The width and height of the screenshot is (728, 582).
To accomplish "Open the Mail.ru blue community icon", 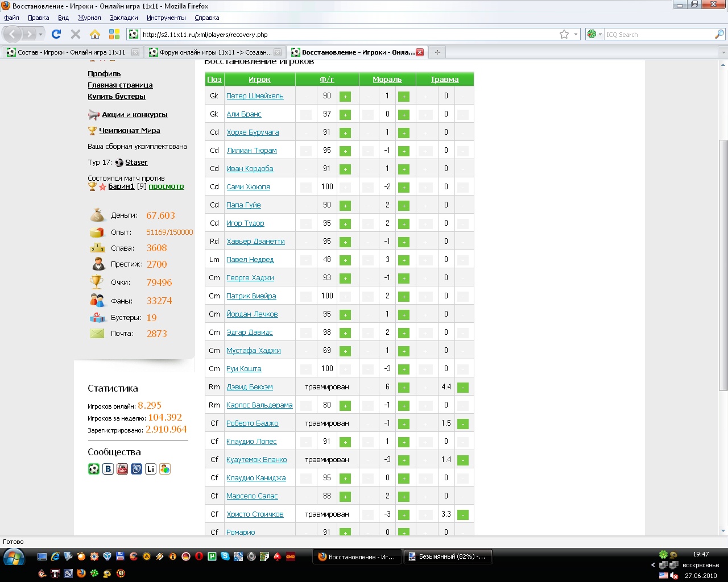I will coord(136,469).
